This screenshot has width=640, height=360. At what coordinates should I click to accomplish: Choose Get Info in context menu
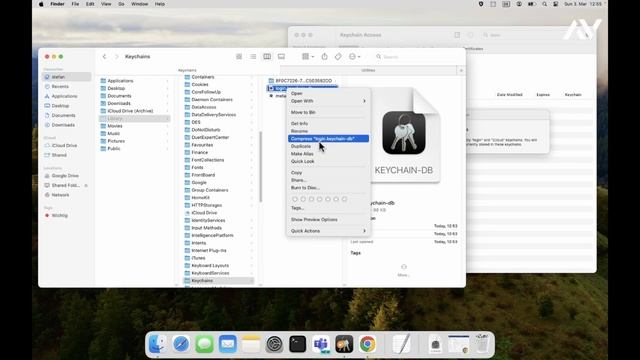pyautogui.click(x=329, y=124)
